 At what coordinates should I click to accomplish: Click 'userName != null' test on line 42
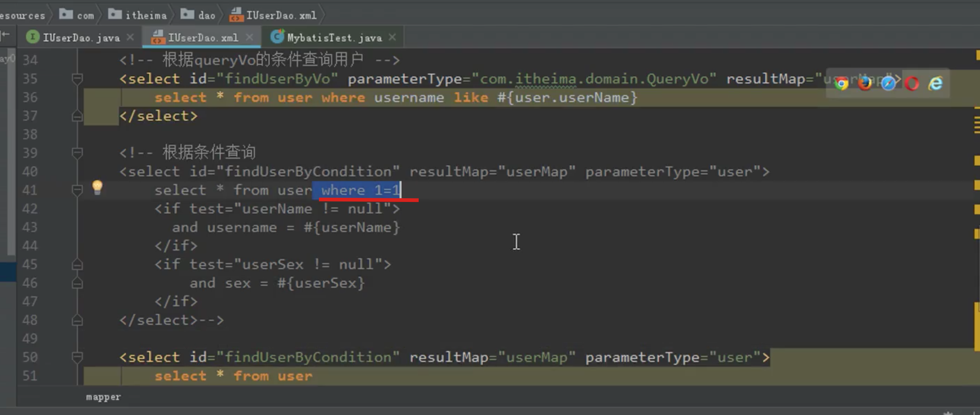(313, 209)
